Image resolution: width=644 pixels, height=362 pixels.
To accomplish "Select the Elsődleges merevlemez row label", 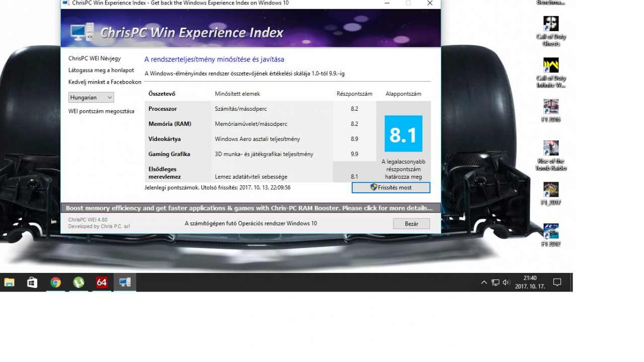I will click(x=165, y=173).
